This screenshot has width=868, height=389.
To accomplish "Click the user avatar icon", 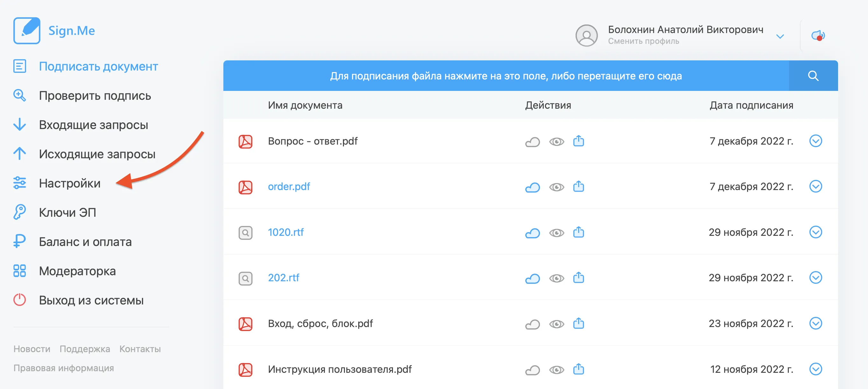I will point(586,35).
